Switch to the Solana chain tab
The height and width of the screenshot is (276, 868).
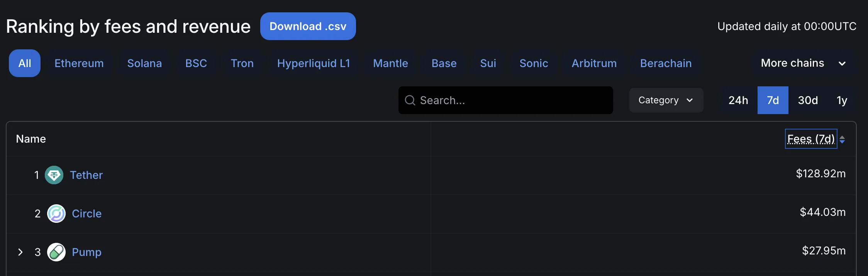pyautogui.click(x=144, y=63)
